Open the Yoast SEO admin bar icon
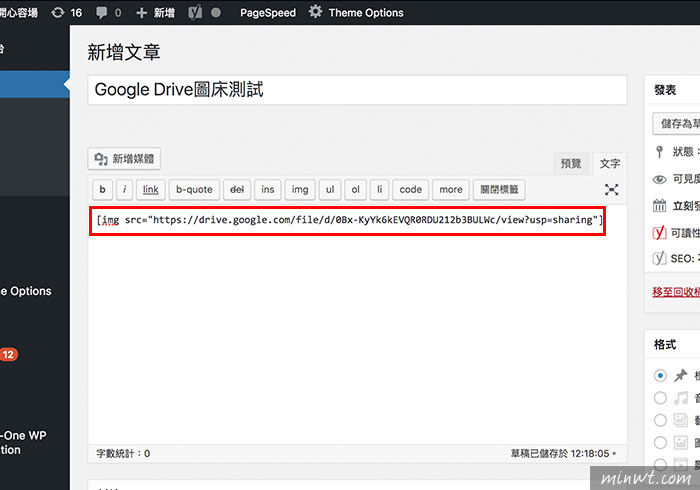The image size is (700, 490). pyautogui.click(x=195, y=12)
